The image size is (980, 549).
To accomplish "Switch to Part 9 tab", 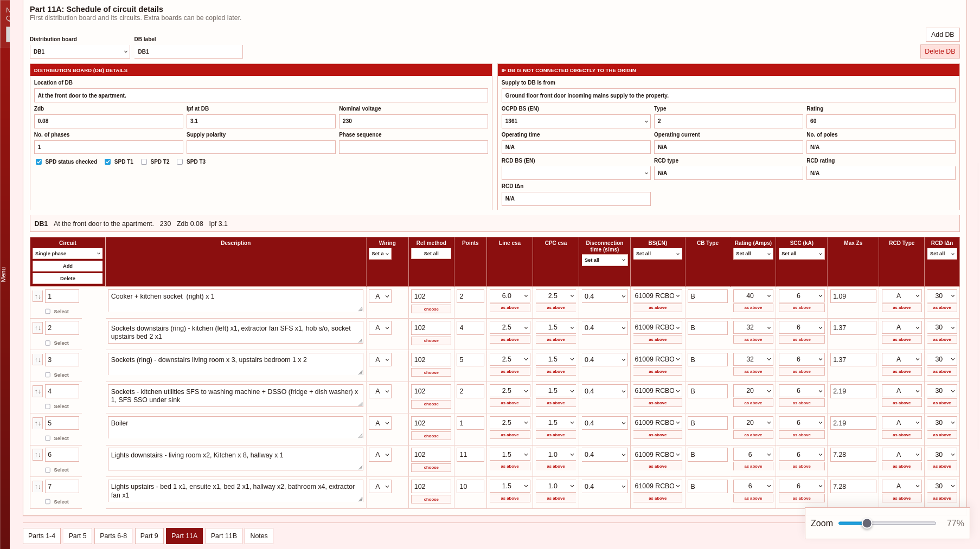I will click(149, 536).
